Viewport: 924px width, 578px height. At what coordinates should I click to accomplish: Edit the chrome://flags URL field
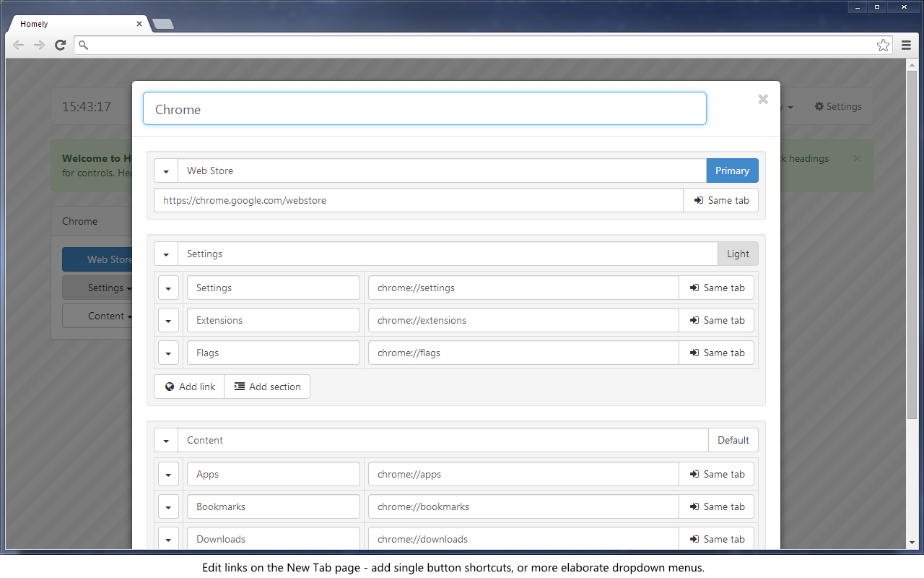(523, 353)
